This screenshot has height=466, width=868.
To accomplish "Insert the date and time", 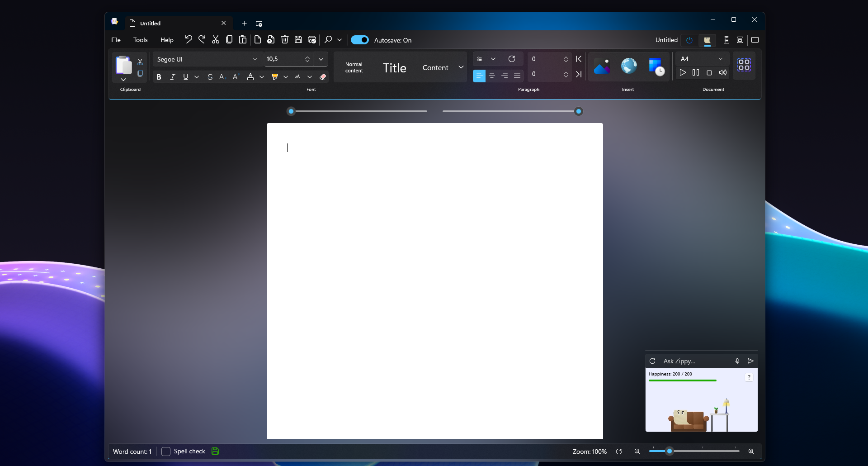I will (x=657, y=67).
